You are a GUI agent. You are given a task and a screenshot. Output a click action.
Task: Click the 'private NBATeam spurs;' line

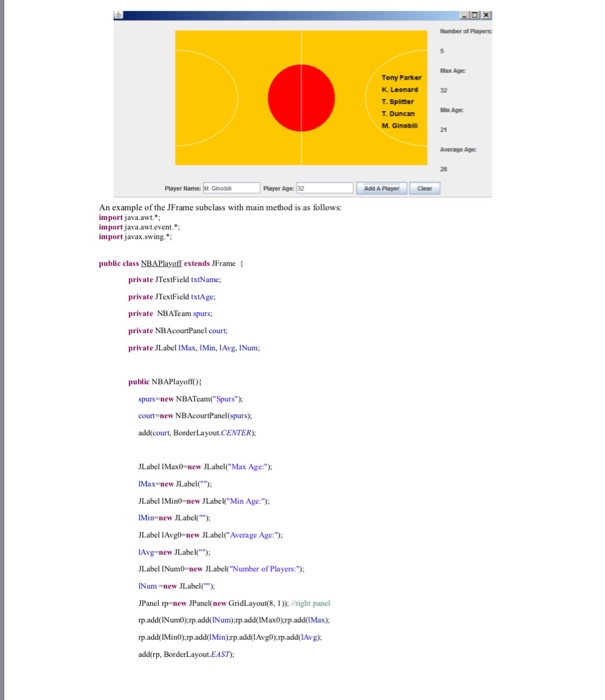pos(170,313)
